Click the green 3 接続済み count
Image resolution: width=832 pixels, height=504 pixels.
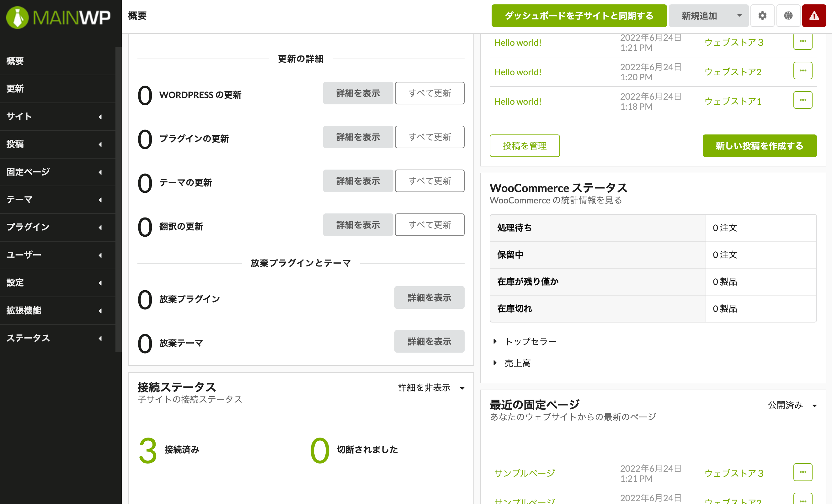[148, 450]
